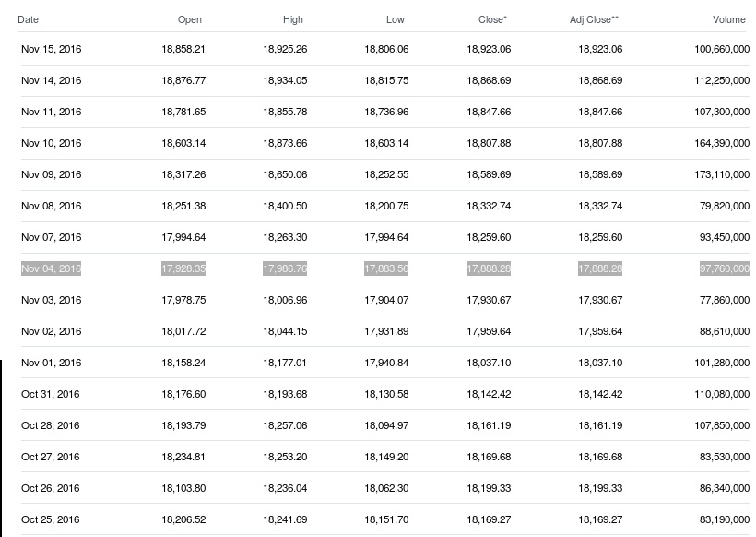The image size is (756, 537).
Task: Click the High column header
Action: pyautogui.click(x=293, y=19)
